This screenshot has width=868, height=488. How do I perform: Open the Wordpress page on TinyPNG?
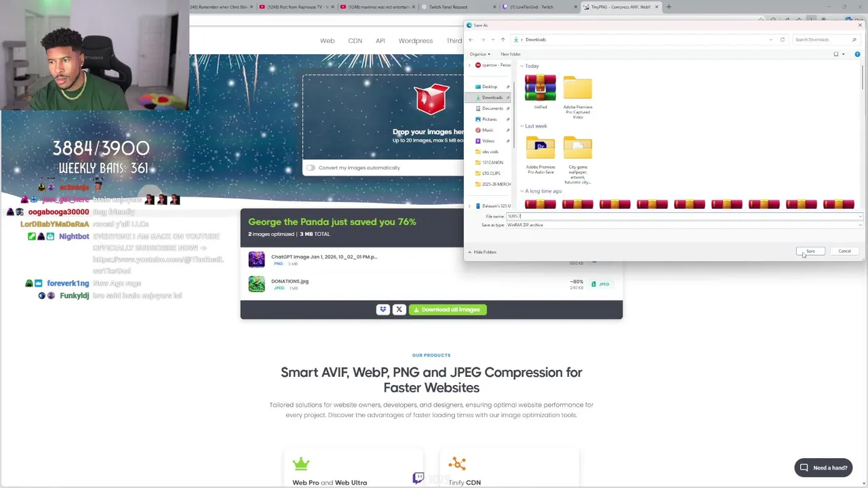click(x=416, y=41)
